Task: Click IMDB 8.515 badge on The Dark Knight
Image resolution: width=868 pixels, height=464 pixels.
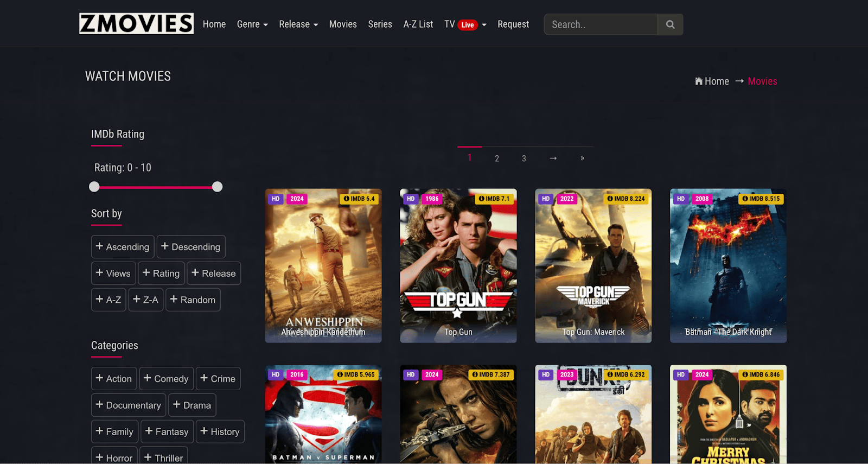Action: click(761, 199)
